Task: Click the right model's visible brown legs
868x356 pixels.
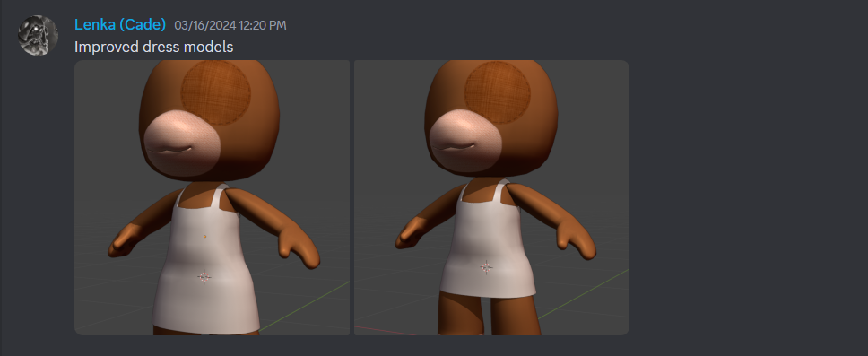Action: [490, 315]
